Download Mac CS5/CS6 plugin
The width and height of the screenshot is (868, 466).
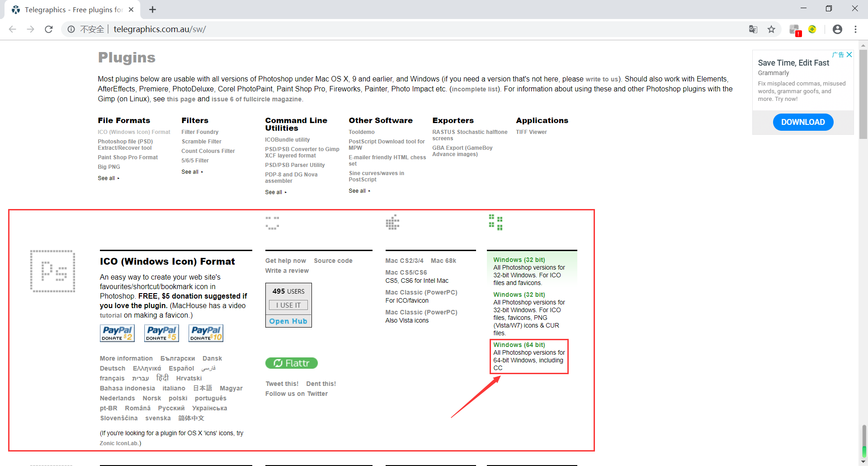pos(406,273)
